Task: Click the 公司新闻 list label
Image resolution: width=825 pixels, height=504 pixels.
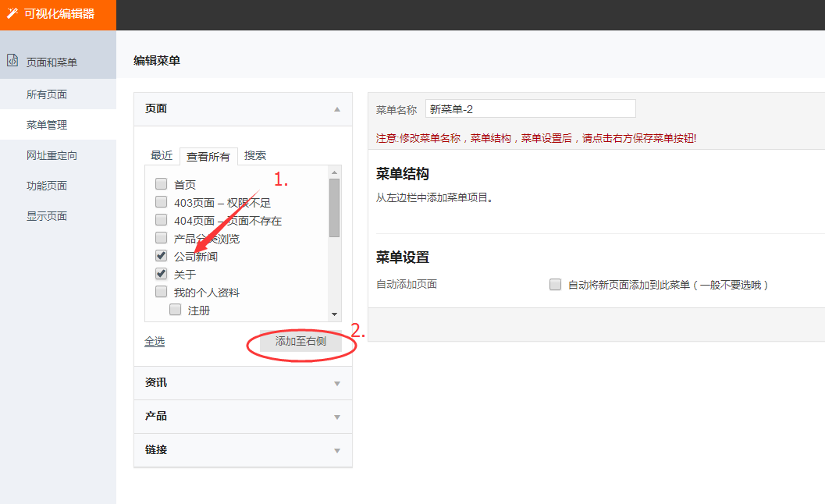Action: 196,256
